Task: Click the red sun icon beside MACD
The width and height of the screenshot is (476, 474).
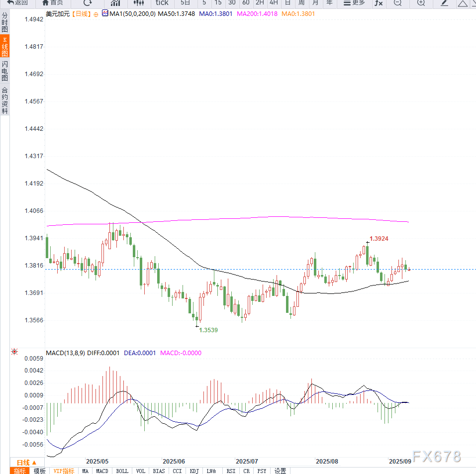Action: 14,352
